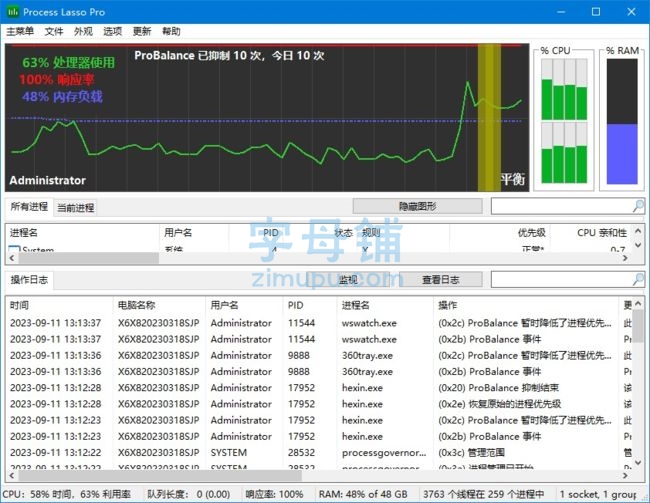
Task: Sort log by 操作 column header
Action: [x=526, y=305]
